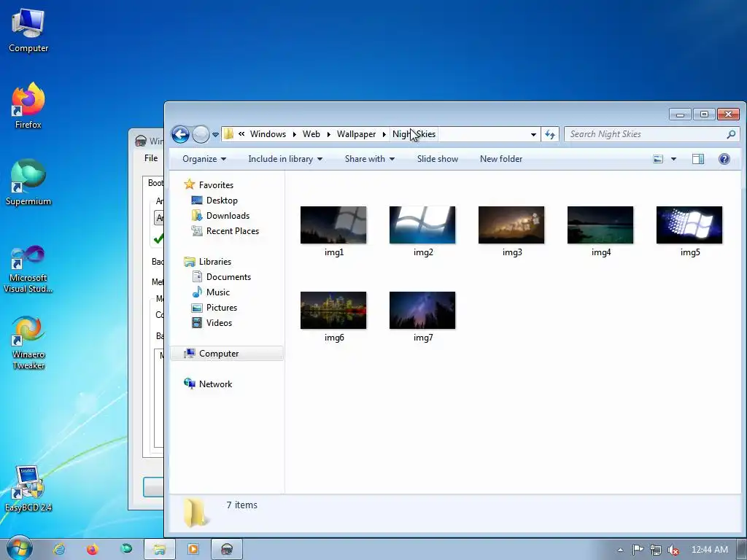Launch Supermium from the taskbar
Image resolution: width=747 pixels, height=560 pixels.
(126, 549)
